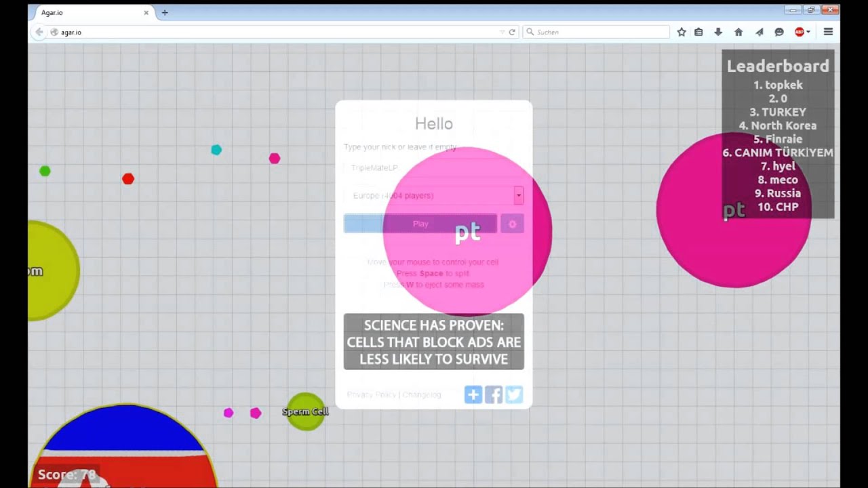Click leaderboard entry '3. TURKEY'
868x488 pixels.
click(x=778, y=112)
